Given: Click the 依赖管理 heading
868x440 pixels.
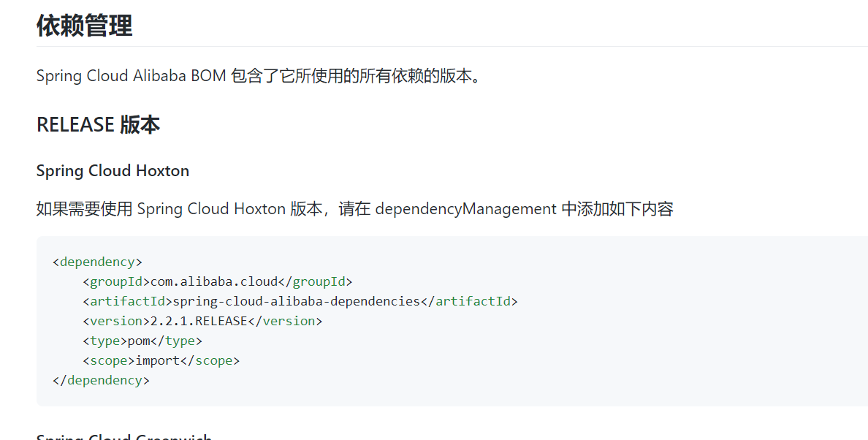Looking at the screenshot, I should click(84, 26).
